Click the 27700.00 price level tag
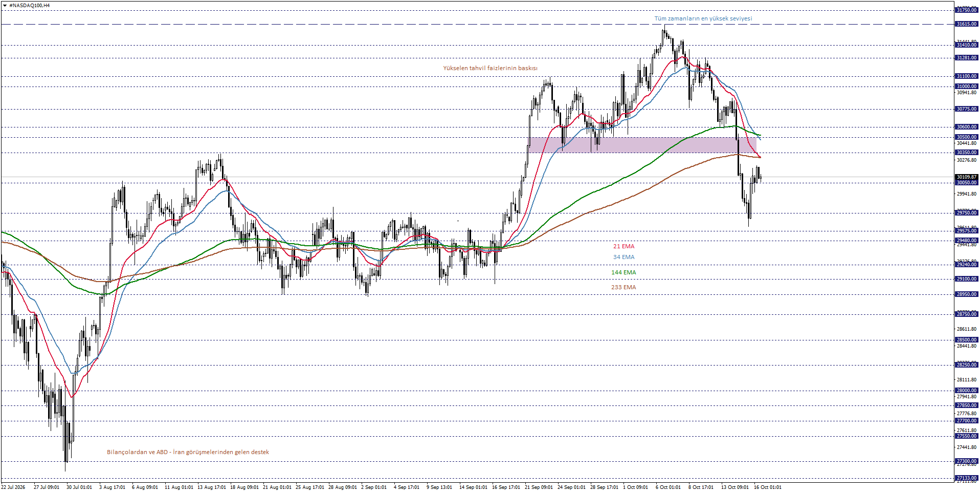 pos(966,421)
